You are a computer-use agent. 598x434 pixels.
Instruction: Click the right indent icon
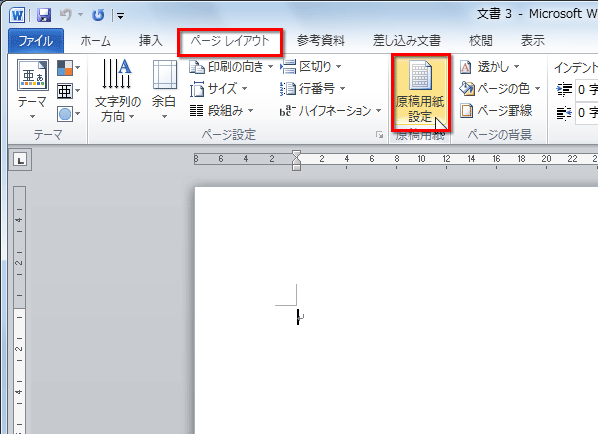[x=564, y=113]
